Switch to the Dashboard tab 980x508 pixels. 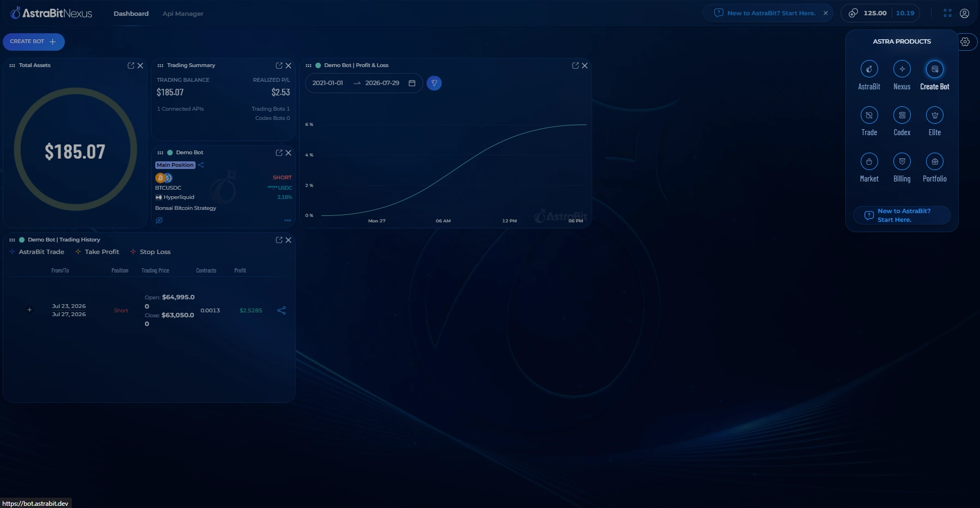coord(131,14)
